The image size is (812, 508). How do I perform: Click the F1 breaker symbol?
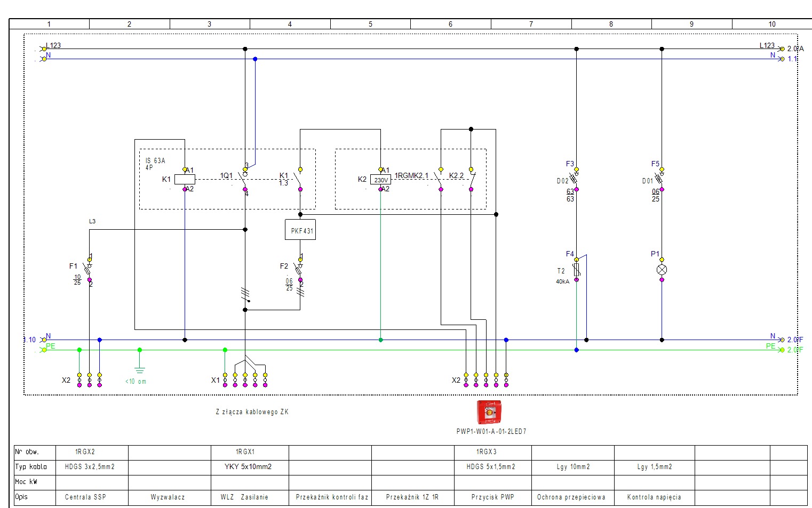tap(89, 270)
